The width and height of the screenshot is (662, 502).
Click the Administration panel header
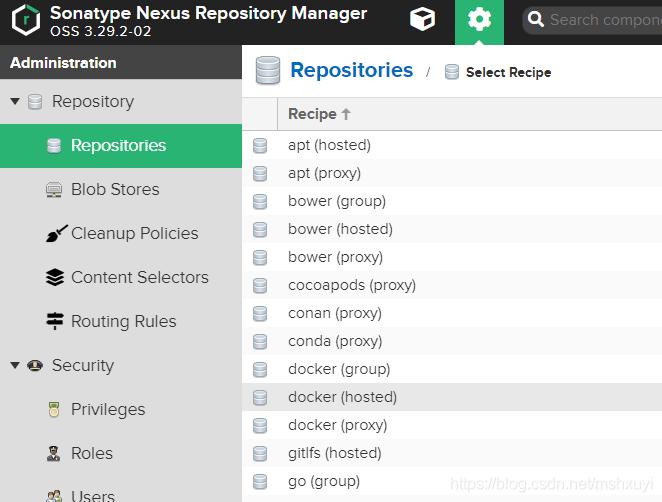(121, 62)
